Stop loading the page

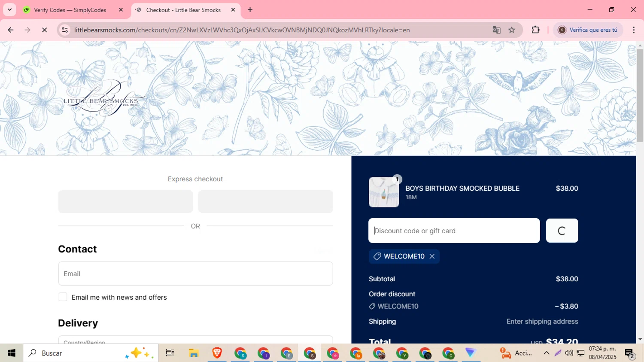click(44, 30)
